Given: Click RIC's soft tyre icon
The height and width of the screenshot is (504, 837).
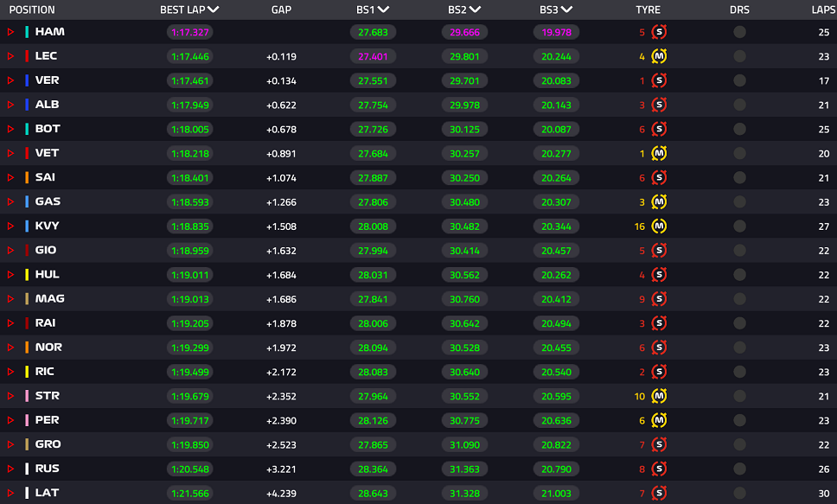Looking at the screenshot, I should (x=659, y=372).
